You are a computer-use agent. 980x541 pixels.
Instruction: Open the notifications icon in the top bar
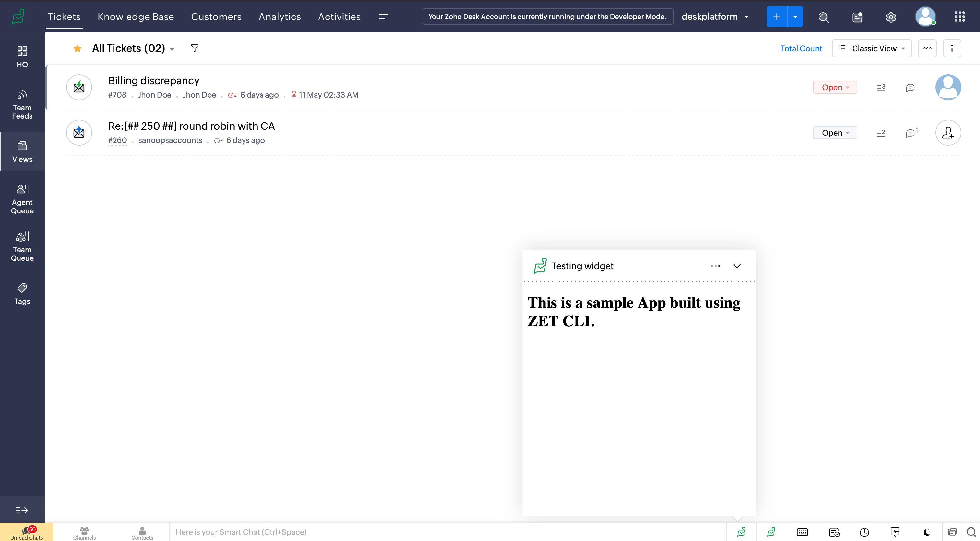coord(857,17)
